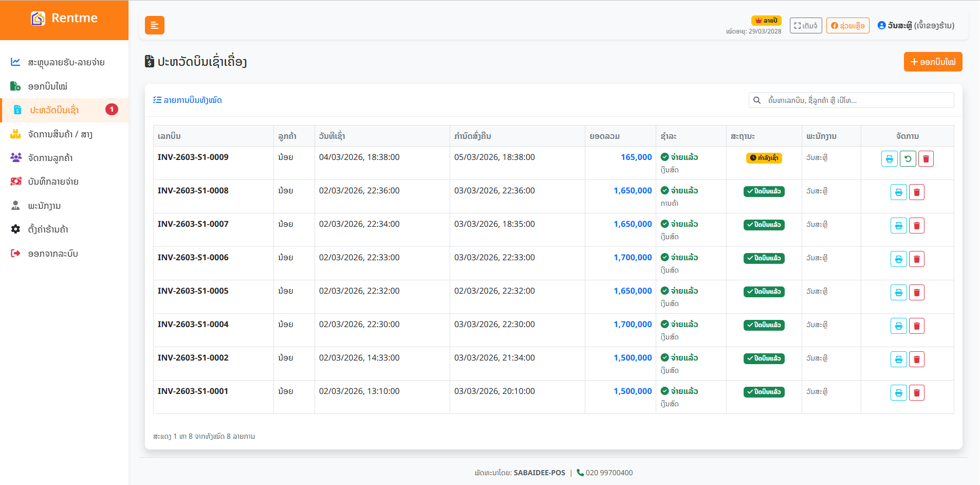Delete invoice INV-2603-S1-0009
This screenshot has height=485, width=980.
(926, 159)
